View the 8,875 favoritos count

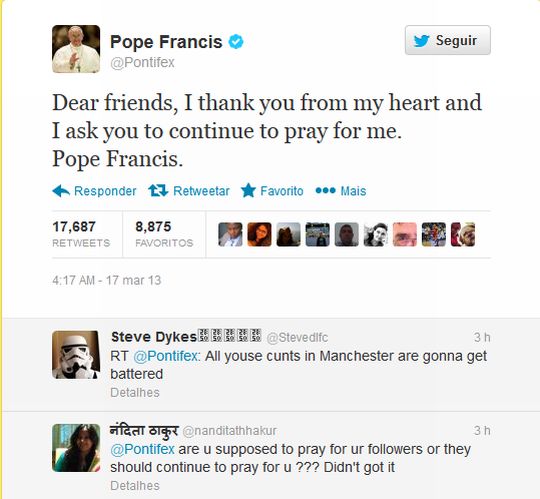tap(164, 234)
